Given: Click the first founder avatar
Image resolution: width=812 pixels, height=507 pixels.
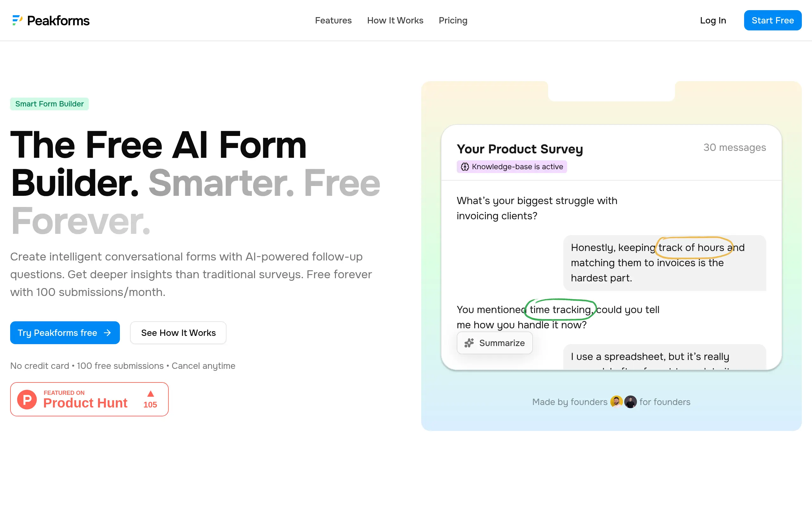Looking at the screenshot, I should click(616, 401).
